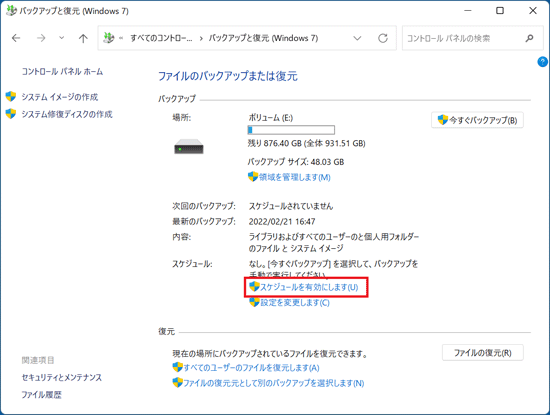Click 今すぐバックアップ(B) button
The image size is (550, 415).
[x=477, y=120]
